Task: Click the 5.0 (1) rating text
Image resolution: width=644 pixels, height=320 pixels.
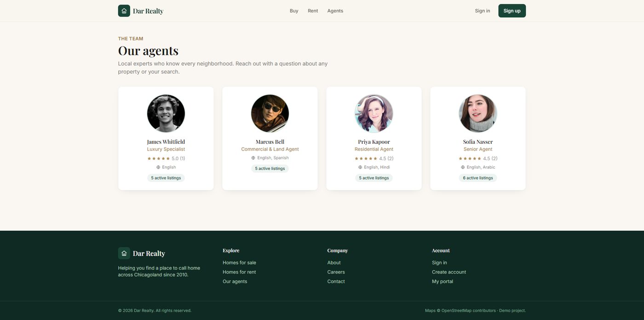Action: (178, 158)
